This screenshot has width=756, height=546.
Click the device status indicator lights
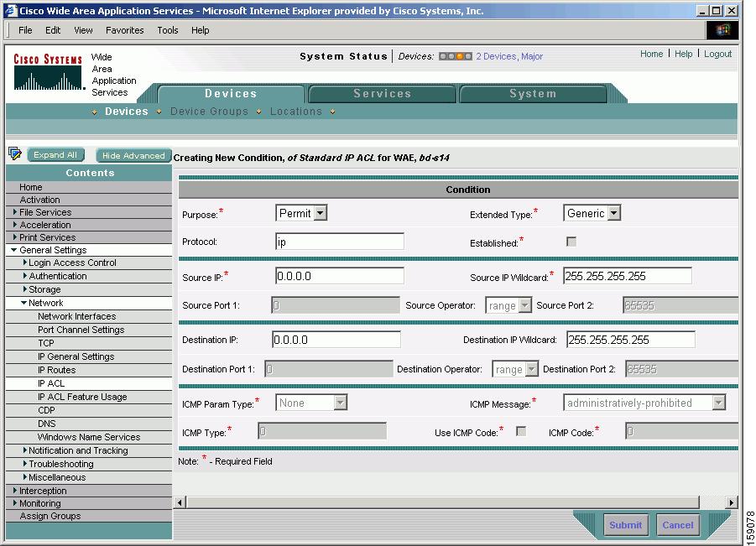(455, 56)
